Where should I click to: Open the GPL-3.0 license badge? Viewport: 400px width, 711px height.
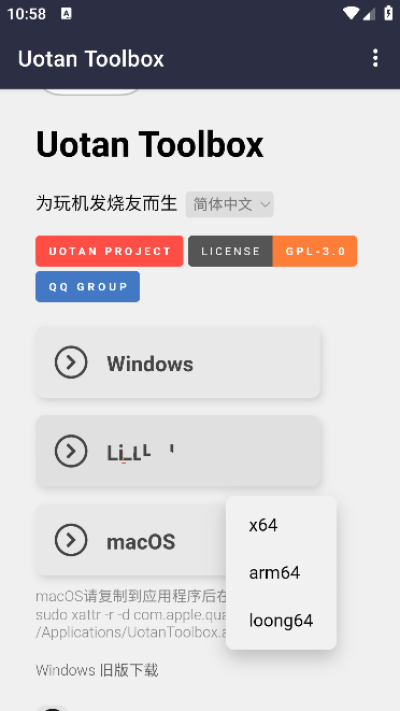pos(315,251)
